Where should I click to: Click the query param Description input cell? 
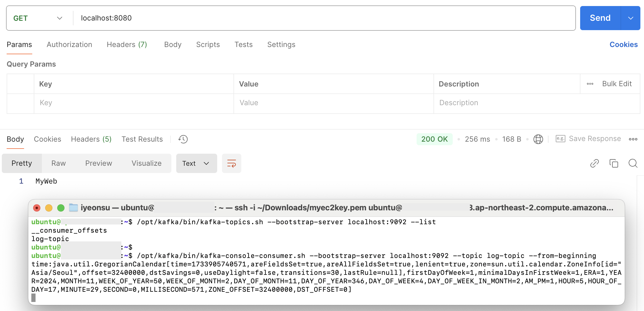click(x=537, y=103)
